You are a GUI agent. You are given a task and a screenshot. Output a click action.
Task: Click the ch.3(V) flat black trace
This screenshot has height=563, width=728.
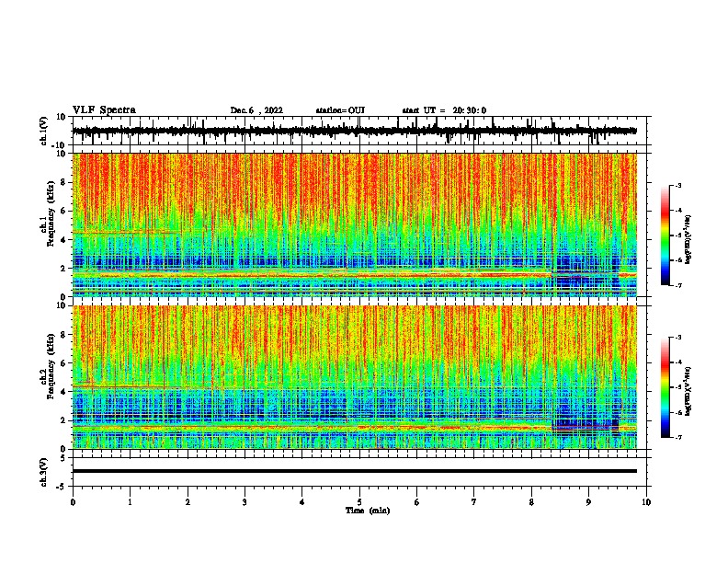click(355, 471)
